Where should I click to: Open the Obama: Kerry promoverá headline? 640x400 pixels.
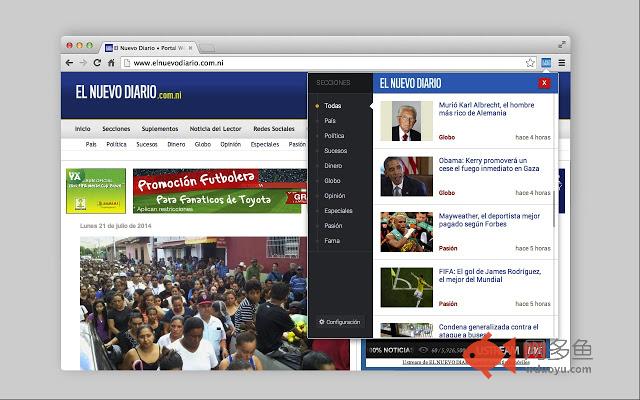point(489,164)
